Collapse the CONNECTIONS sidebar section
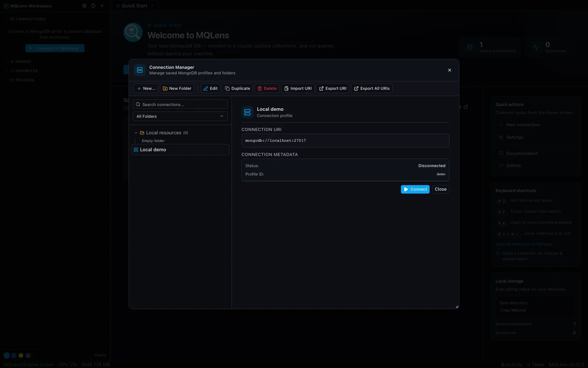588x368 pixels. [6, 19]
